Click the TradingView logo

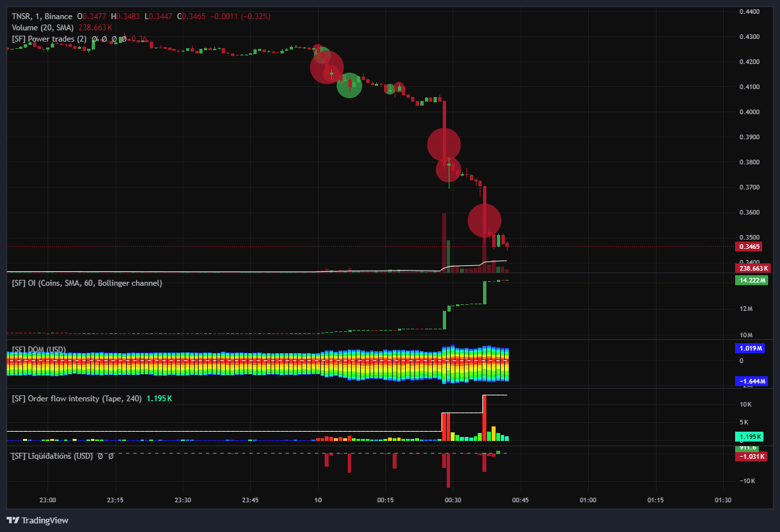(x=38, y=520)
